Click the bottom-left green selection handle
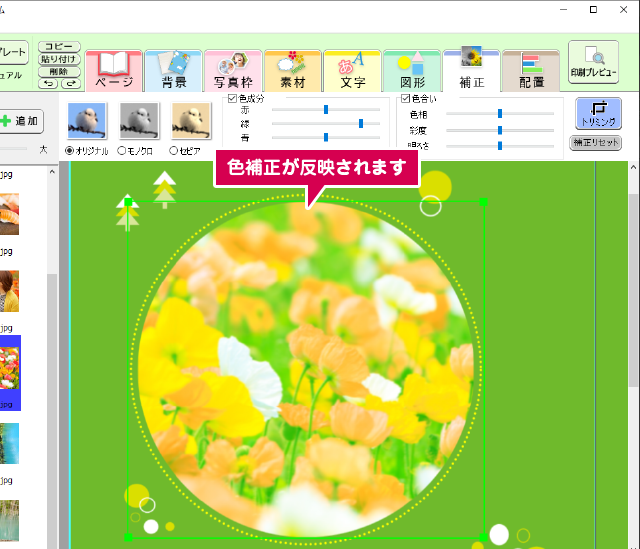640x549 pixels. (x=128, y=538)
